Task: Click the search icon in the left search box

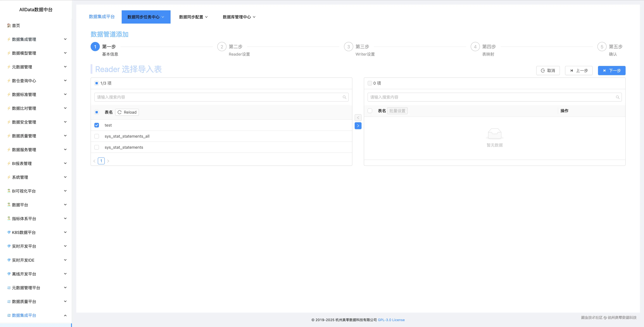Action: coord(344,97)
